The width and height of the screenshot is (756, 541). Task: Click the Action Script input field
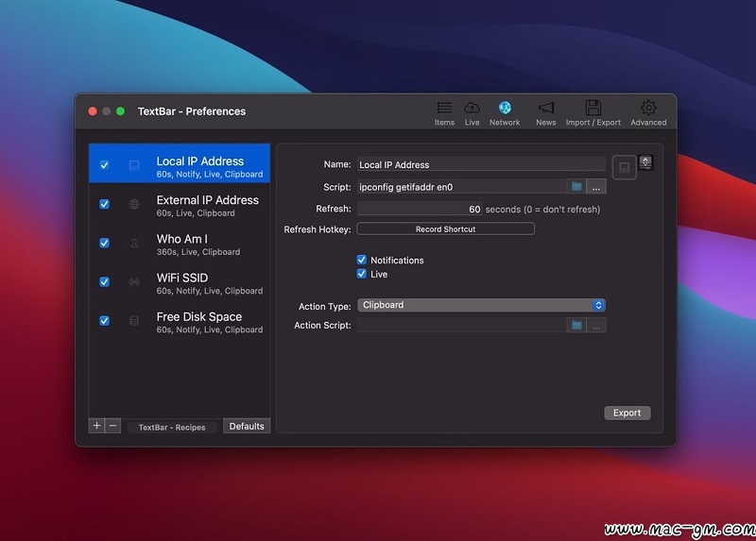(462, 325)
